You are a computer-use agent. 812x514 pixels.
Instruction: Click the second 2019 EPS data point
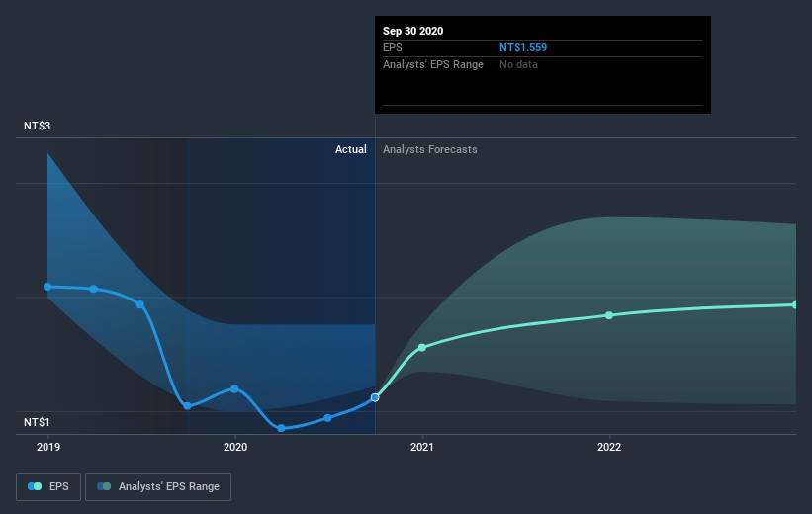pyautogui.click(x=94, y=289)
